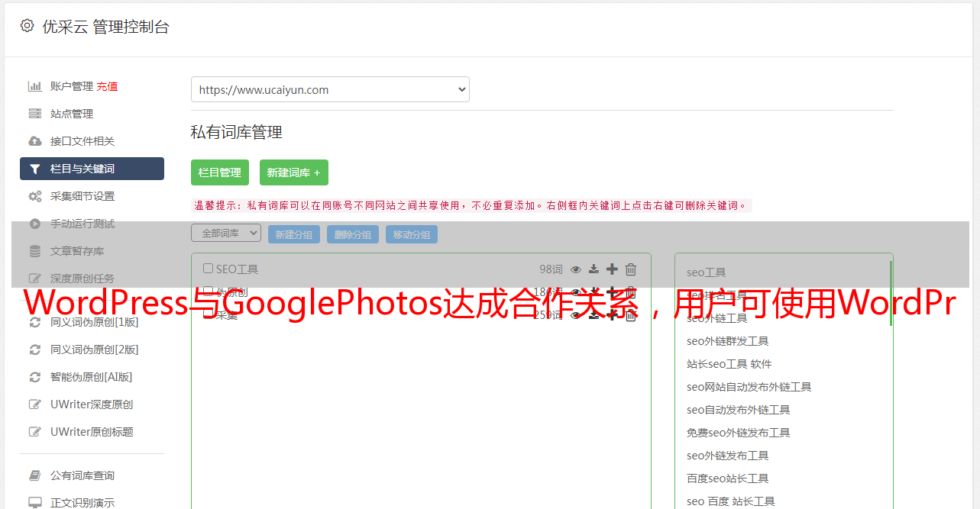The image size is (980, 509).
Task: Select keyword 站长seo工具 软件
Action: [x=729, y=364]
